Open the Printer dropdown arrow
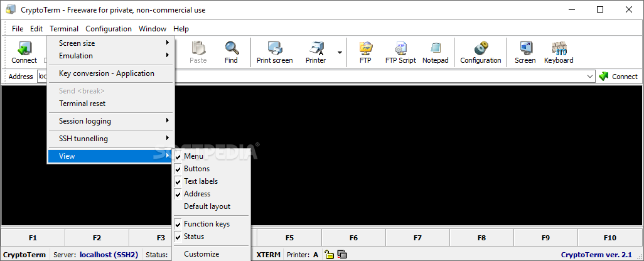 tap(340, 53)
